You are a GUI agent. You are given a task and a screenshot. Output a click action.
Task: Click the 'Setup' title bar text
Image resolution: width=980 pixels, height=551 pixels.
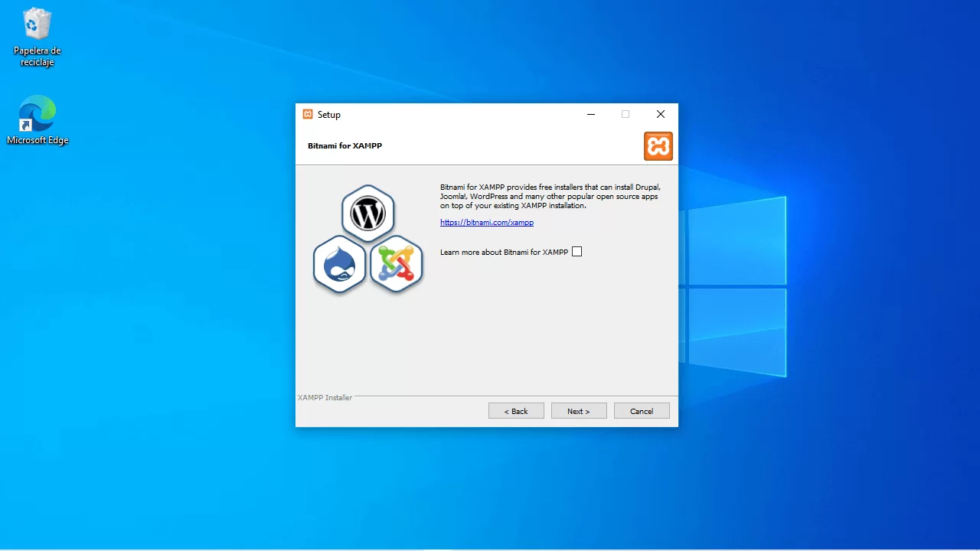[x=329, y=115]
